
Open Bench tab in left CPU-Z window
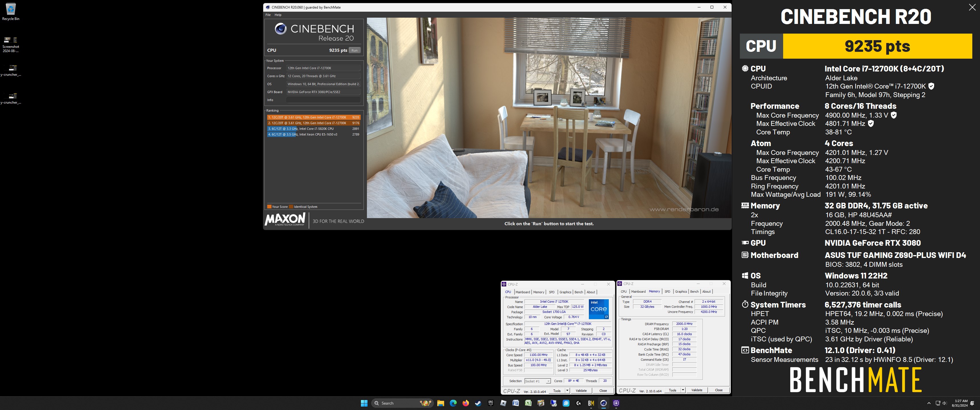579,292
